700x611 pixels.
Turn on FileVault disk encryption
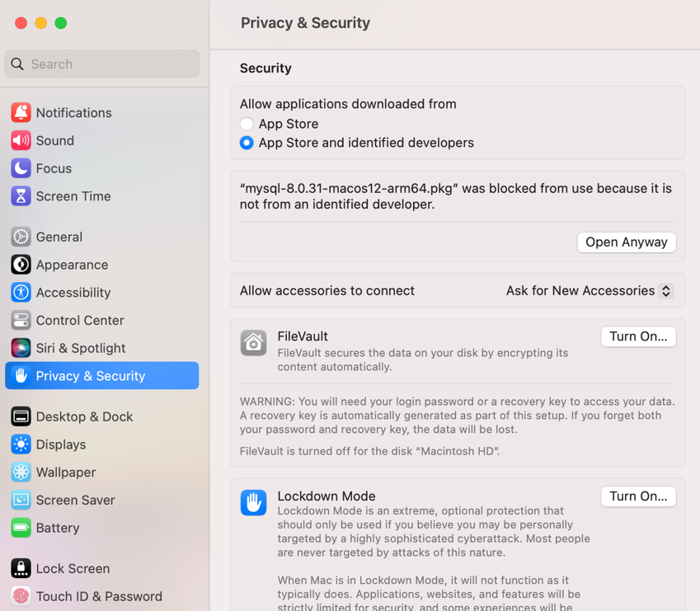click(638, 336)
